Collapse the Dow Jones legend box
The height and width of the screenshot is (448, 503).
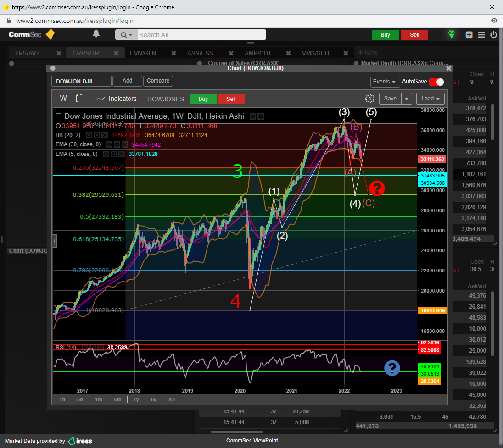58,116
